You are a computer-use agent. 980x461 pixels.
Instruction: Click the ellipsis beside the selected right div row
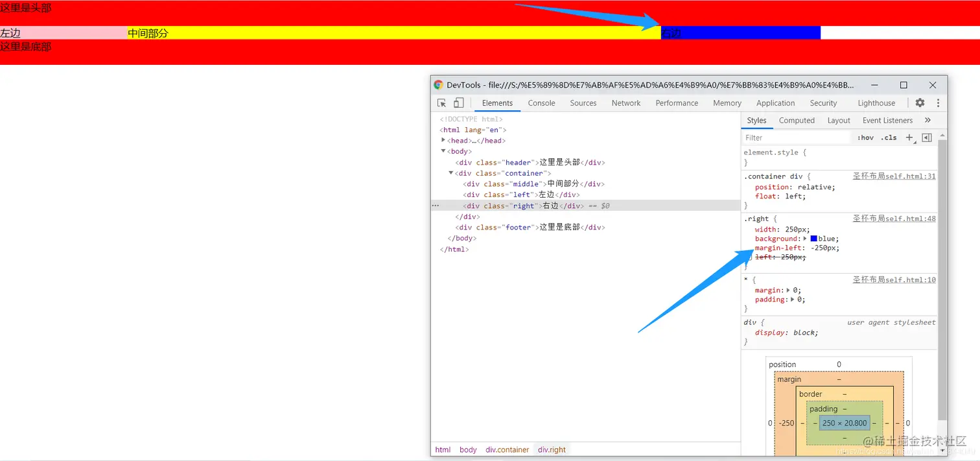pyautogui.click(x=436, y=206)
